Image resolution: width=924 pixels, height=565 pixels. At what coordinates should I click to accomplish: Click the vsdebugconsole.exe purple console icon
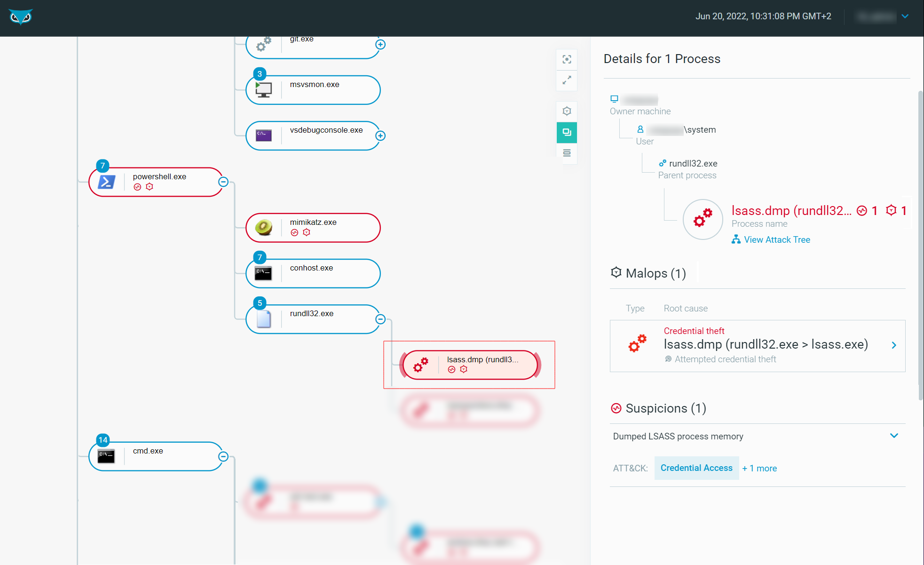point(263,135)
